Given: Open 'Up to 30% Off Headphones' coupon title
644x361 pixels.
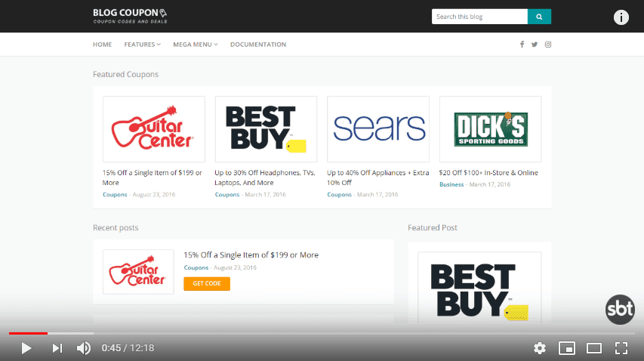Looking at the screenshot, I should [x=265, y=177].
